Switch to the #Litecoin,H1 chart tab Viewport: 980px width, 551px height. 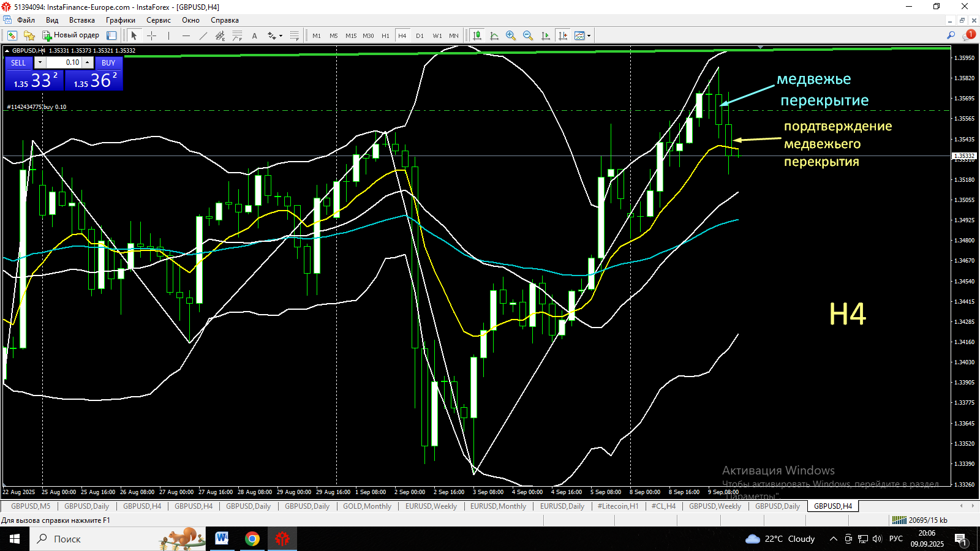(x=617, y=506)
